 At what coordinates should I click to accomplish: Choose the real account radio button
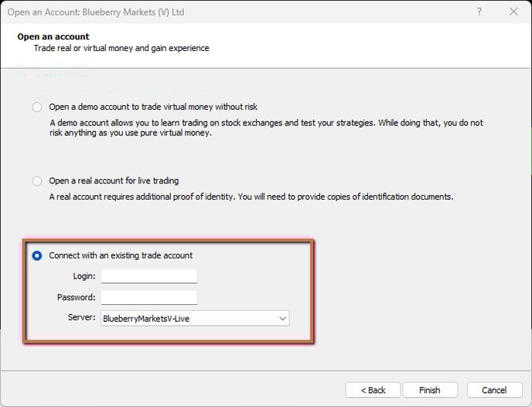pos(37,181)
